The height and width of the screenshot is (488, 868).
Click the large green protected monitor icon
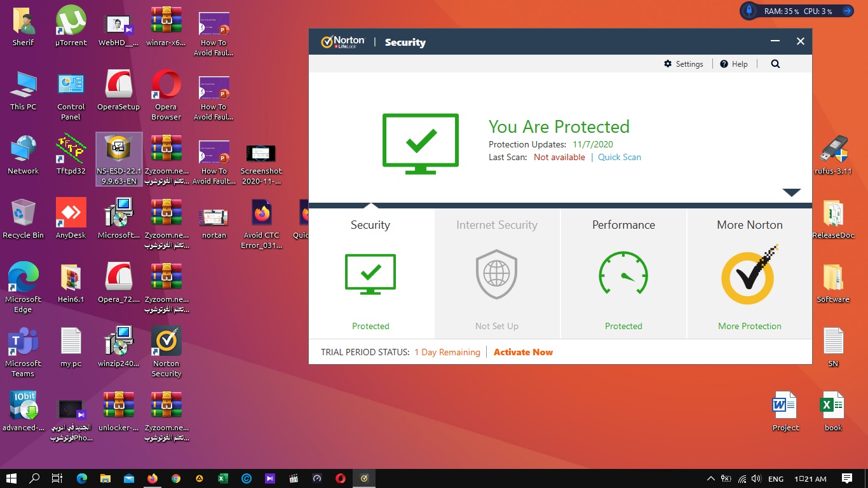(x=421, y=143)
